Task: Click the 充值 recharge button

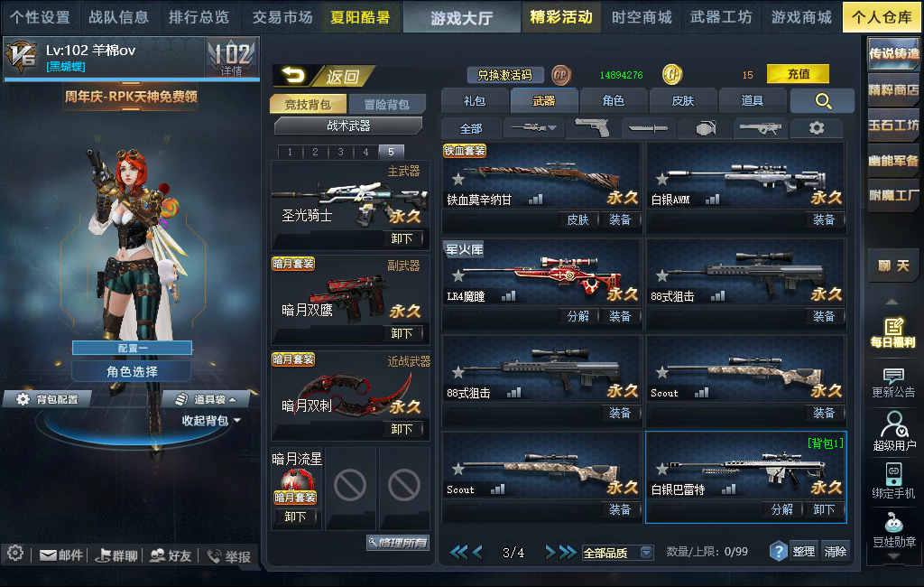Action: tap(798, 74)
